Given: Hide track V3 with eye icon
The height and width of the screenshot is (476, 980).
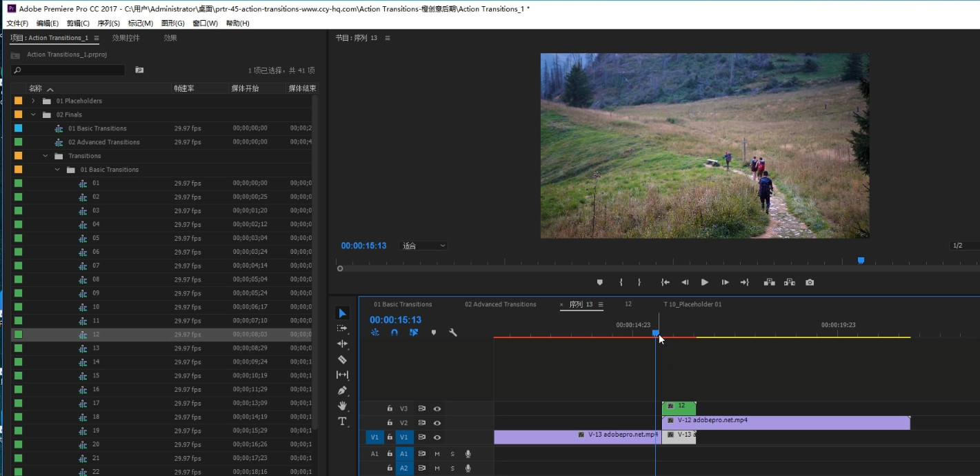Looking at the screenshot, I should coord(437,408).
